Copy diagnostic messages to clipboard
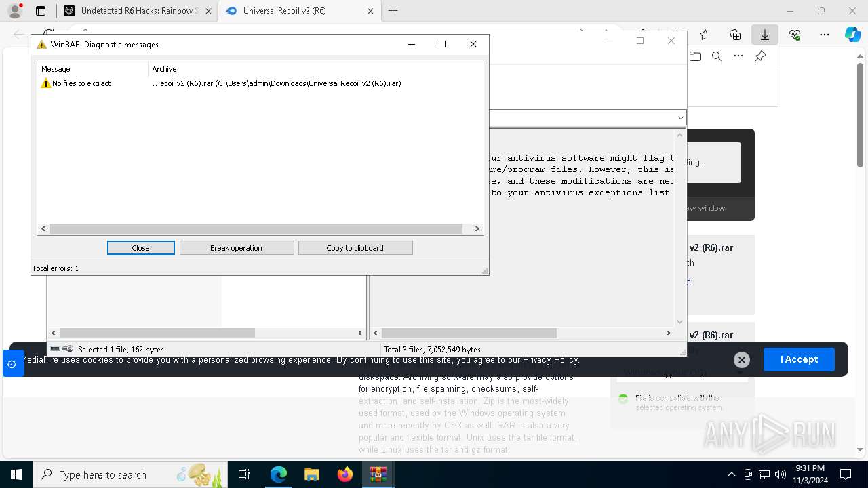This screenshot has height=488, width=868. tap(355, 248)
